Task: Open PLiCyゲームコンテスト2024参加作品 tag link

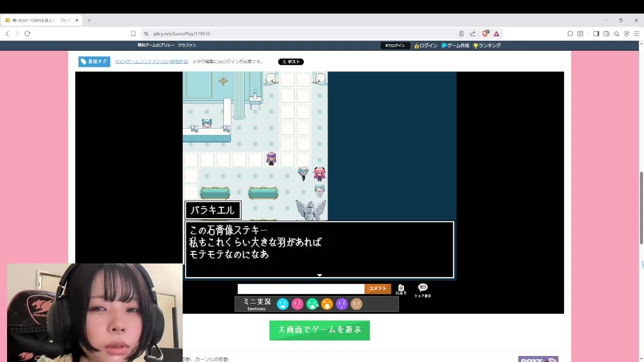Action: [151, 62]
